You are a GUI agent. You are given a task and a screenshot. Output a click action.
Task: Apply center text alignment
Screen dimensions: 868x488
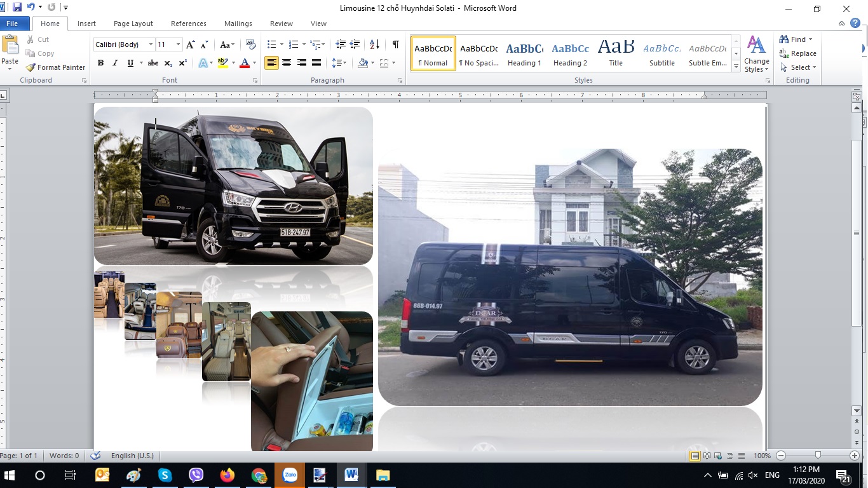click(287, 63)
